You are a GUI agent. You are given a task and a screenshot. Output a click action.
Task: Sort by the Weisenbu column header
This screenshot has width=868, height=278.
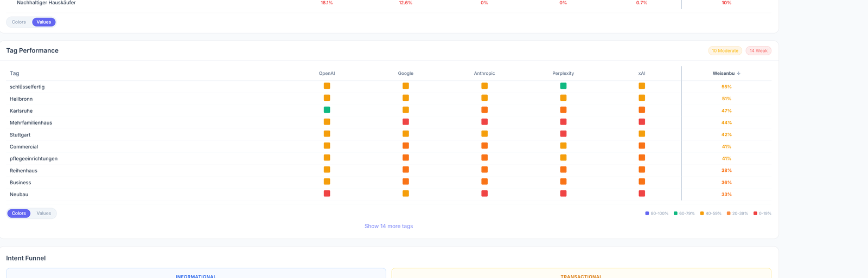pyautogui.click(x=724, y=73)
